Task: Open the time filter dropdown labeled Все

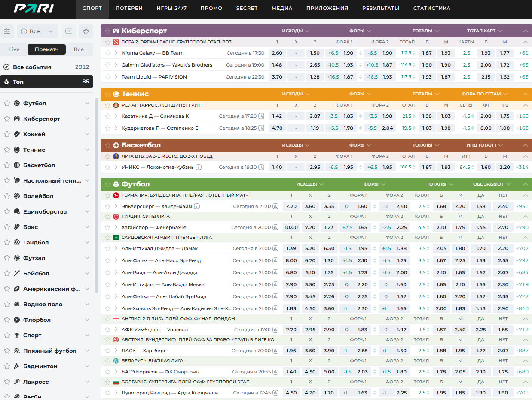Action: (38, 31)
